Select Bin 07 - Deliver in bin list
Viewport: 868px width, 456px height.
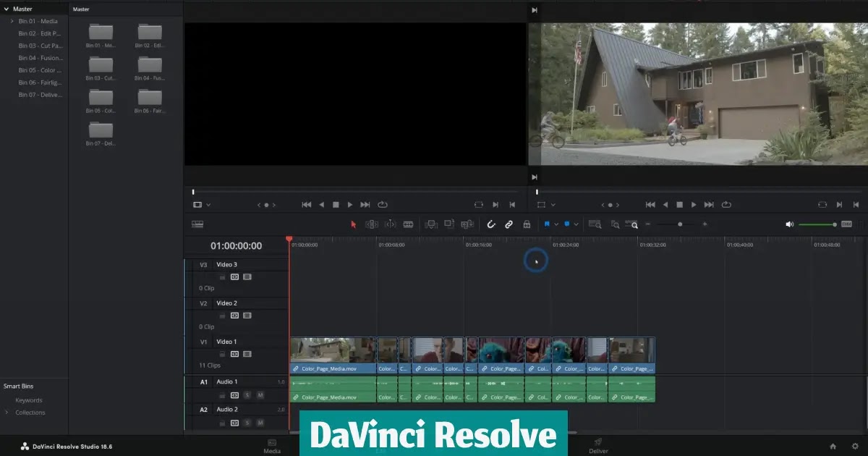[40, 95]
